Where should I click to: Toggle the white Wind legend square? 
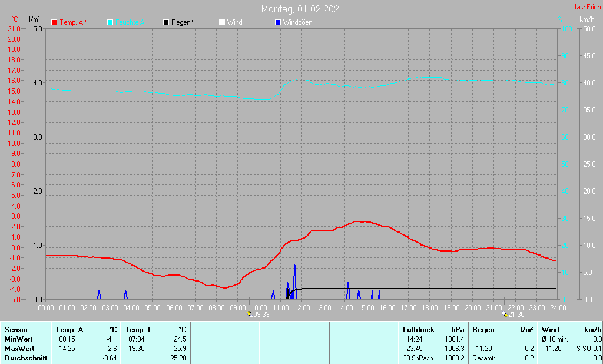click(x=222, y=23)
